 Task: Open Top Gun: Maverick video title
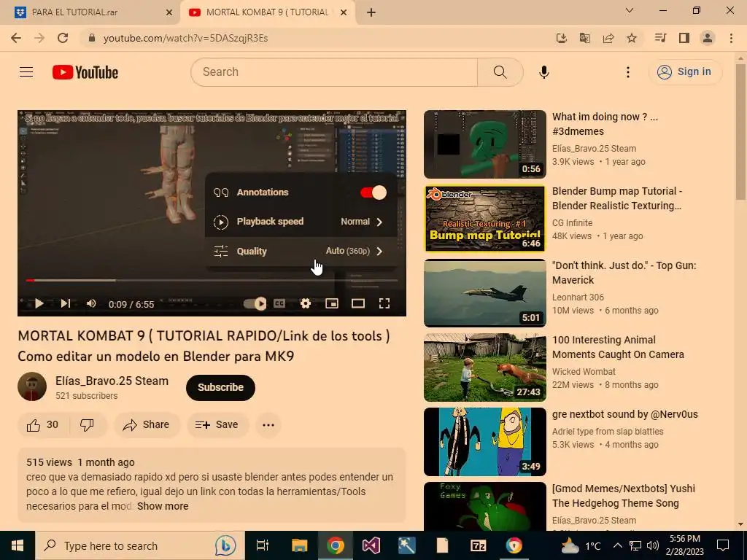pyautogui.click(x=624, y=273)
